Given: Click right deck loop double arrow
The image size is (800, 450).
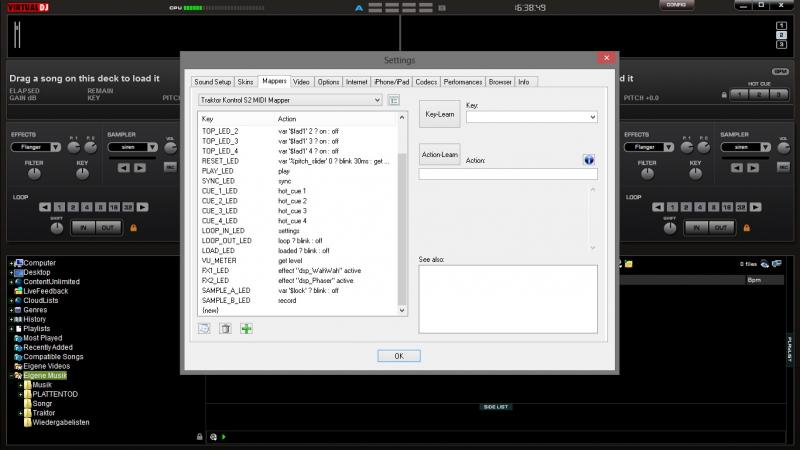Looking at the screenshot, I should click(756, 207).
